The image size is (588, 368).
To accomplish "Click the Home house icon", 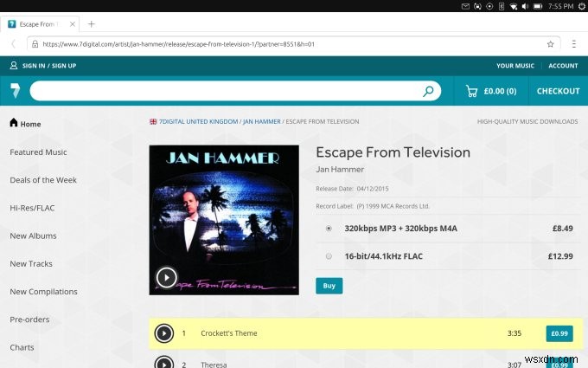I will [x=14, y=122].
